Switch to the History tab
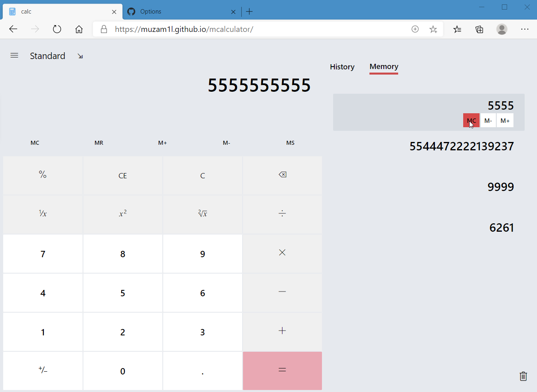 pos(342,67)
